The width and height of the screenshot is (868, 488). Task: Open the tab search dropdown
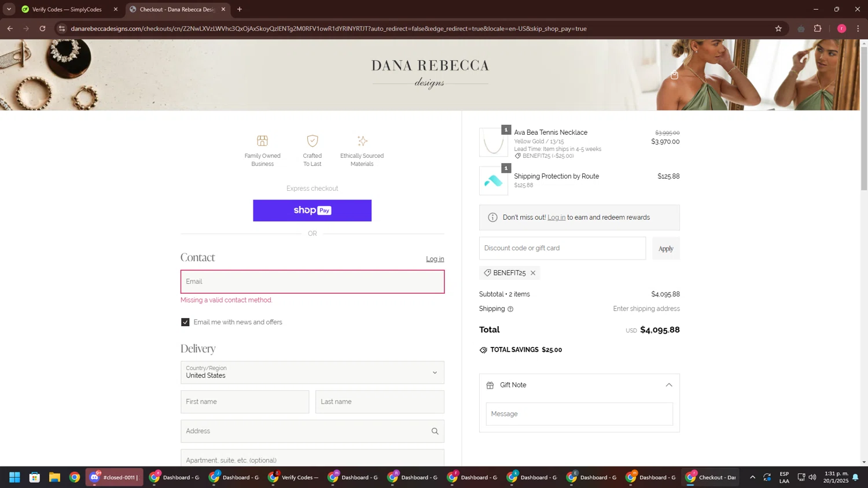(x=9, y=9)
